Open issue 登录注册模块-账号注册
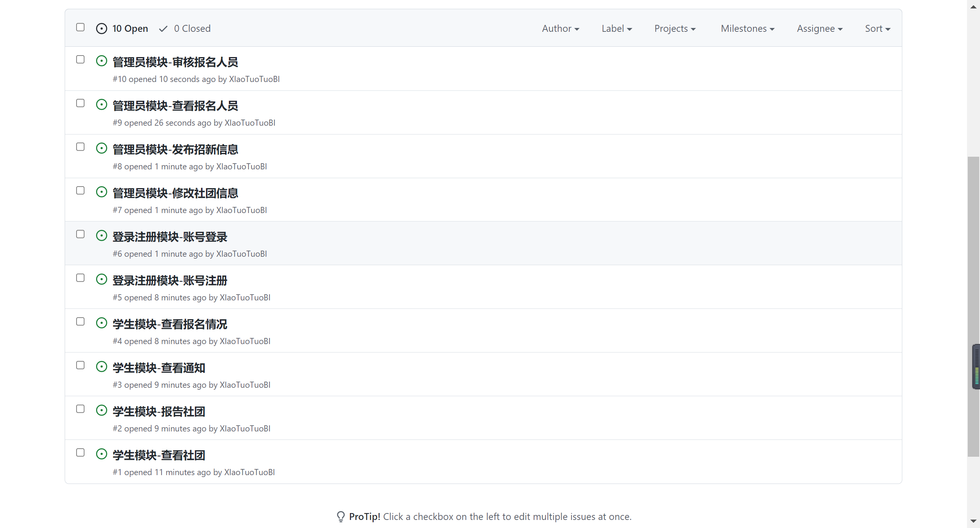 (x=170, y=280)
